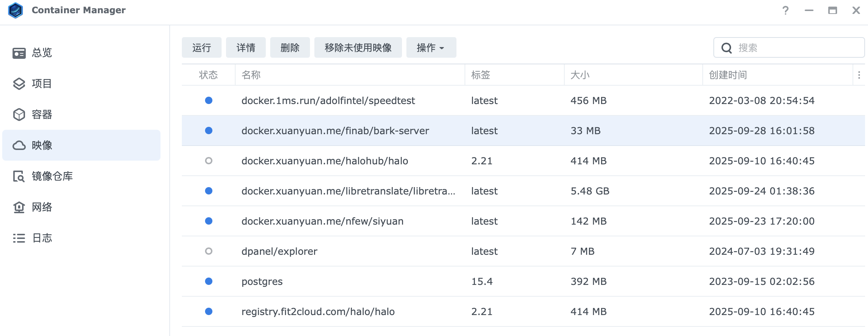
Task: Open the column options three-dot menu
Action: 859,75
